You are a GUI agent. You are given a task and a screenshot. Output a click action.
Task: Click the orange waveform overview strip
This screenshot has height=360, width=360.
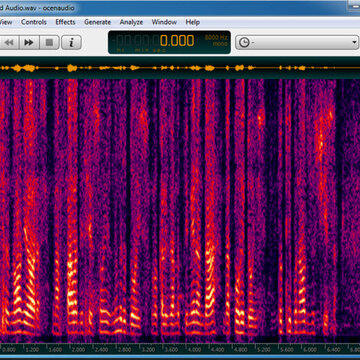[x=180, y=68]
